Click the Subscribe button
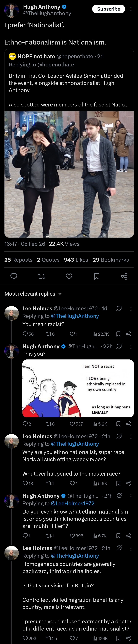This screenshot has height=644, width=138. click(x=108, y=9)
